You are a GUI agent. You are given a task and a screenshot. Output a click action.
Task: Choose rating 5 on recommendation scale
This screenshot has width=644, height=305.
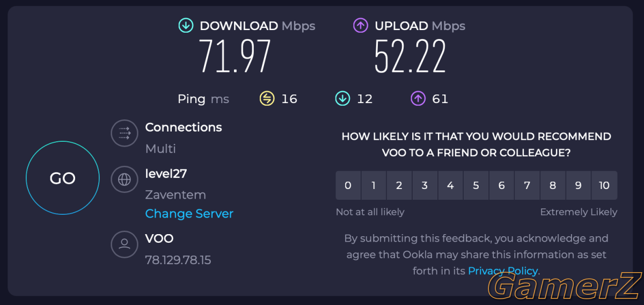(476, 185)
